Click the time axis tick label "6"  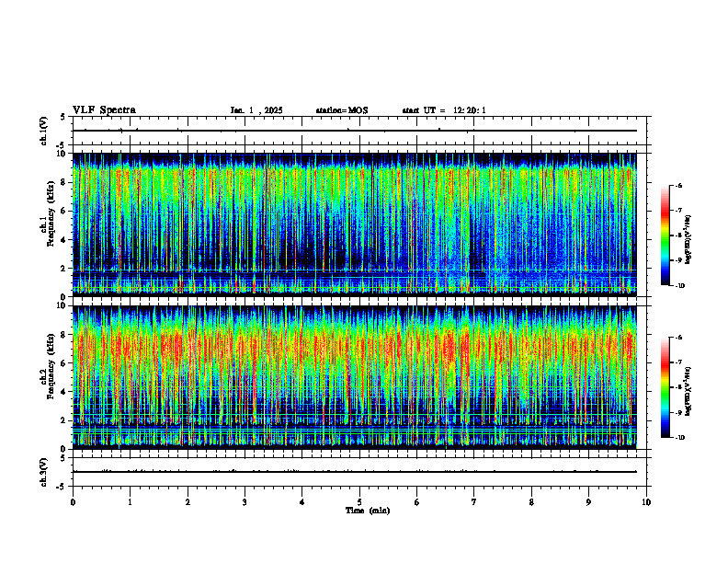416,502
